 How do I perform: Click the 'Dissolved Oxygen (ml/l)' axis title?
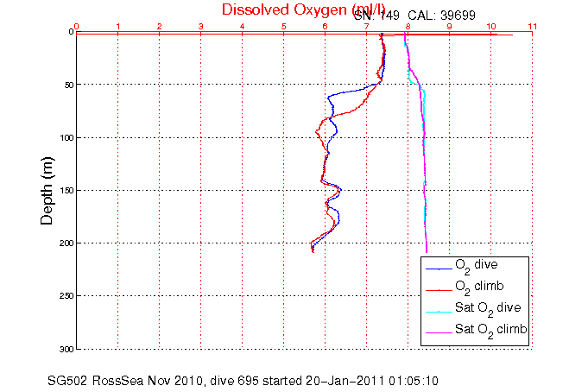[x=303, y=10]
